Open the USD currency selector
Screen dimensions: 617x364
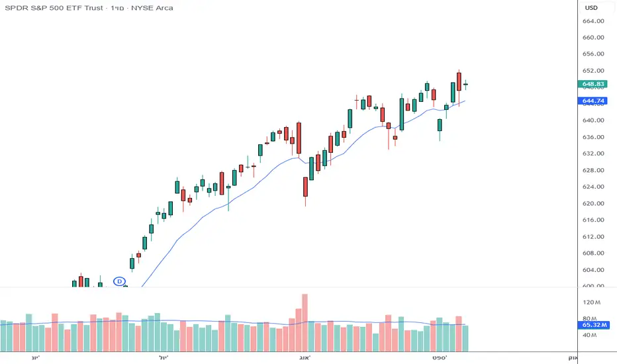[x=591, y=8]
